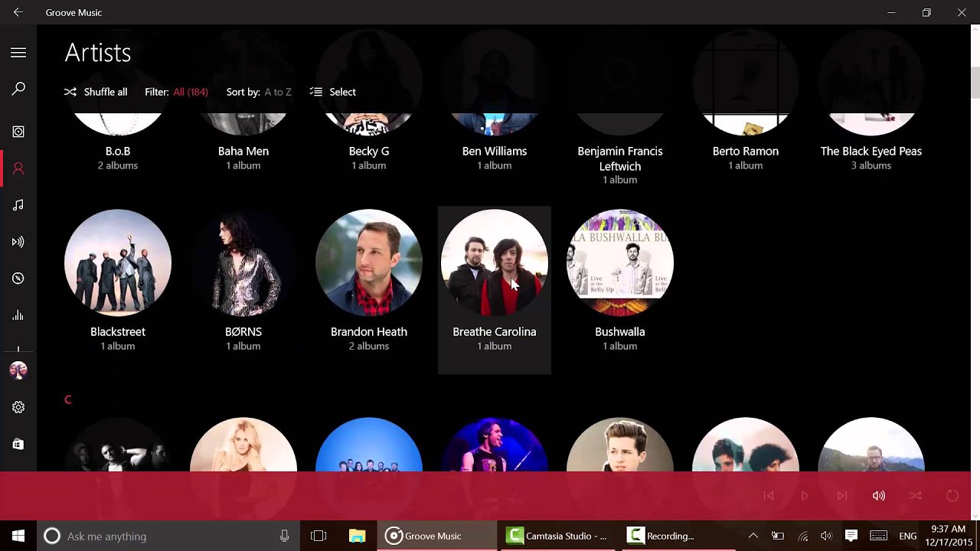Click Benjamin Francis Leftwich name
The width and height of the screenshot is (980, 551).
click(x=620, y=158)
